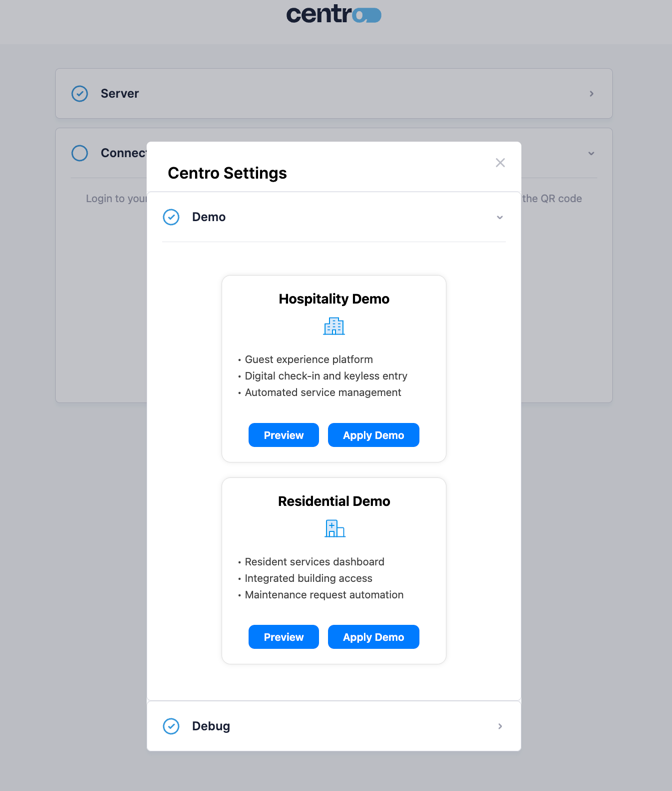Expand the Server section arrow
The width and height of the screenshot is (672, 791).
[x=591, y=94]
